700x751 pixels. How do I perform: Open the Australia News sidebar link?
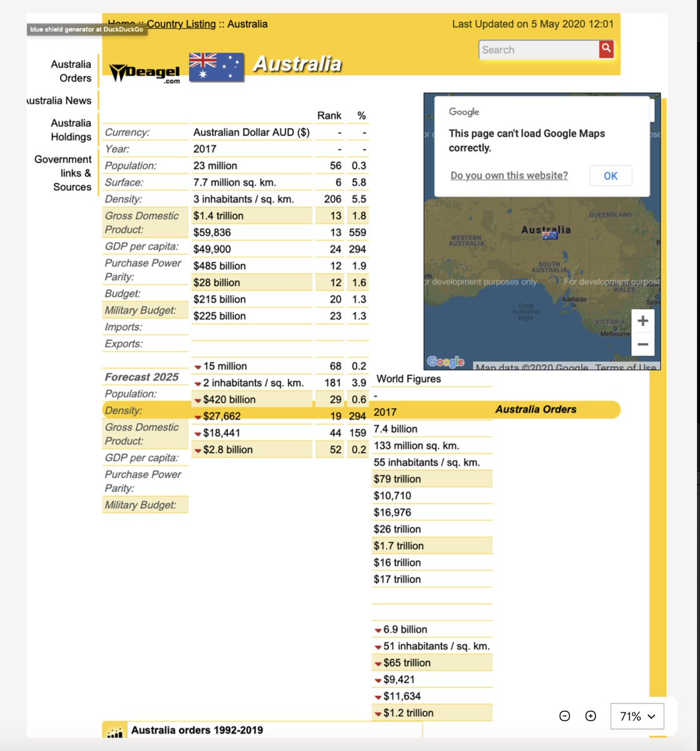[59, 101]
